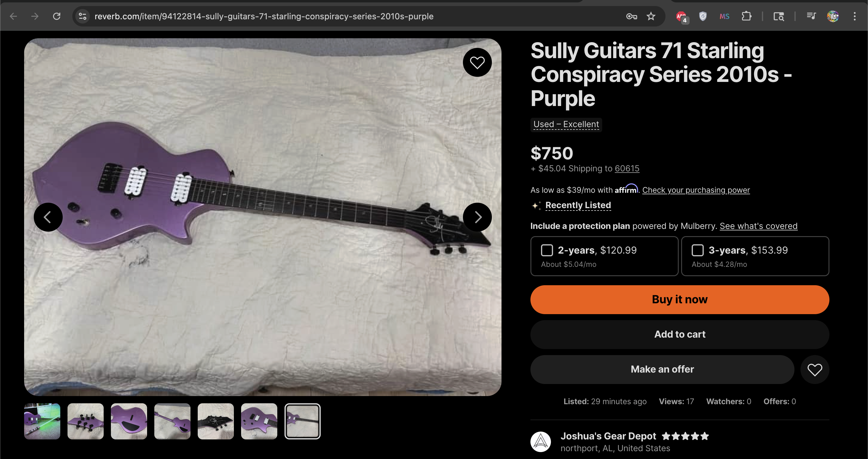The height and width of the screenshot is (459, 868).
Task: View site information in address bar
Action: coord(83,16)
